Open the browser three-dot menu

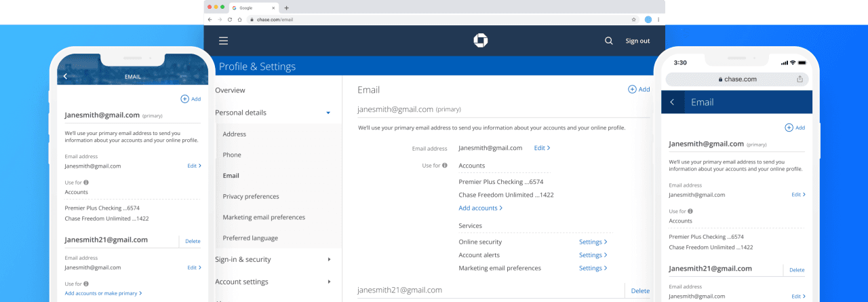click(x=658, y=20)
